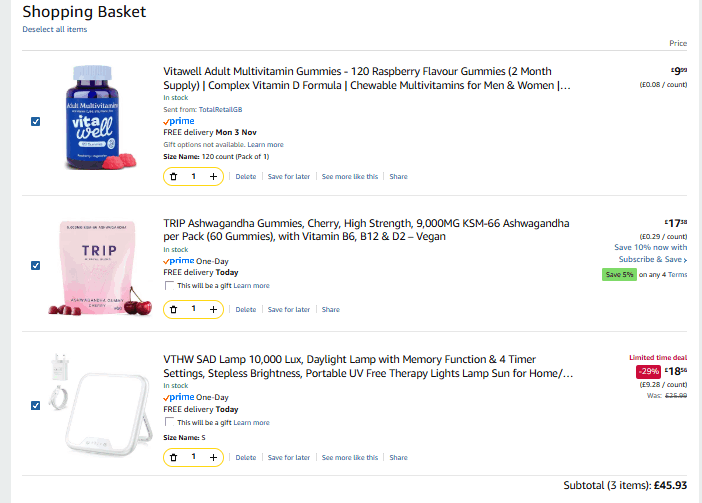Save the Vitawell gummies for later

click(288, 176)
